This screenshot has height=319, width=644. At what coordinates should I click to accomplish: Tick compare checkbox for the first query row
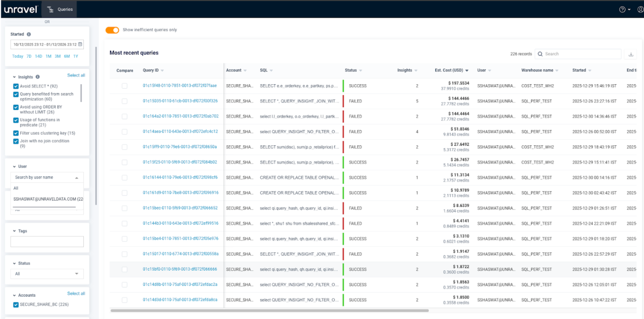click(124, 86)
